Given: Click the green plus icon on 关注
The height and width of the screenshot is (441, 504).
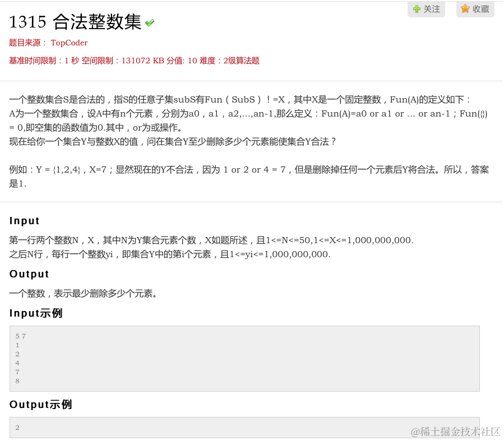Looking at the screenshot, I should tap(416, 9).
